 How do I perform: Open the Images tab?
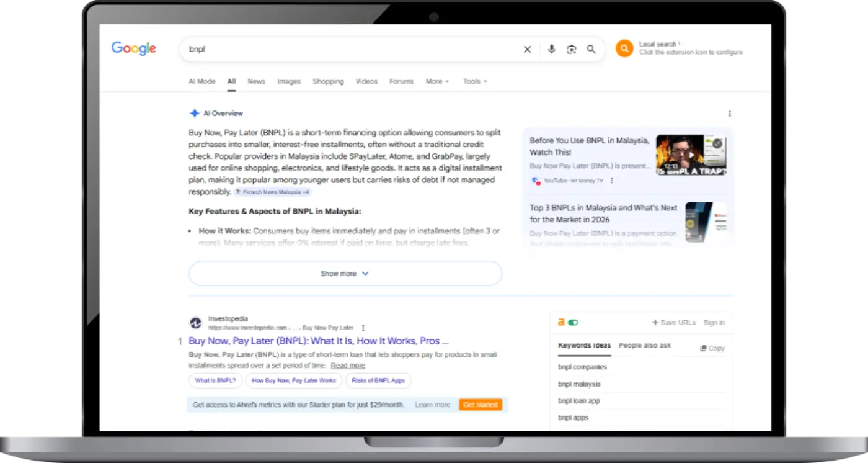pos(289,81)
